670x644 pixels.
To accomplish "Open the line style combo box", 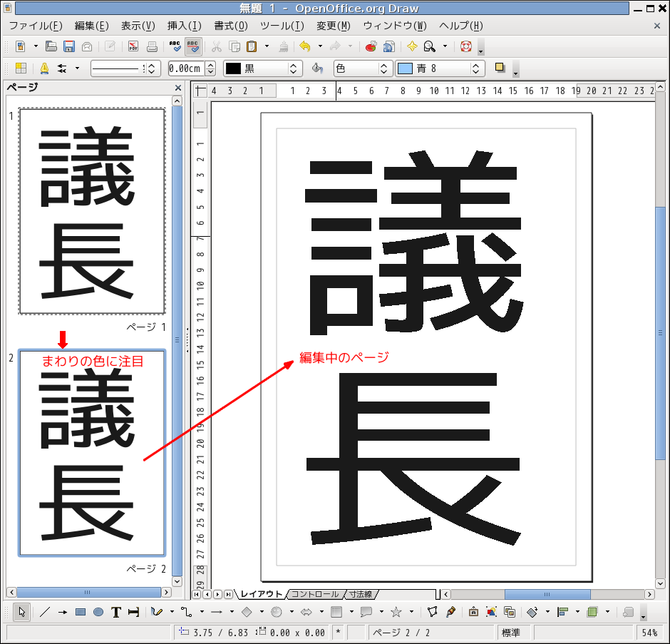I will [125, 68].
